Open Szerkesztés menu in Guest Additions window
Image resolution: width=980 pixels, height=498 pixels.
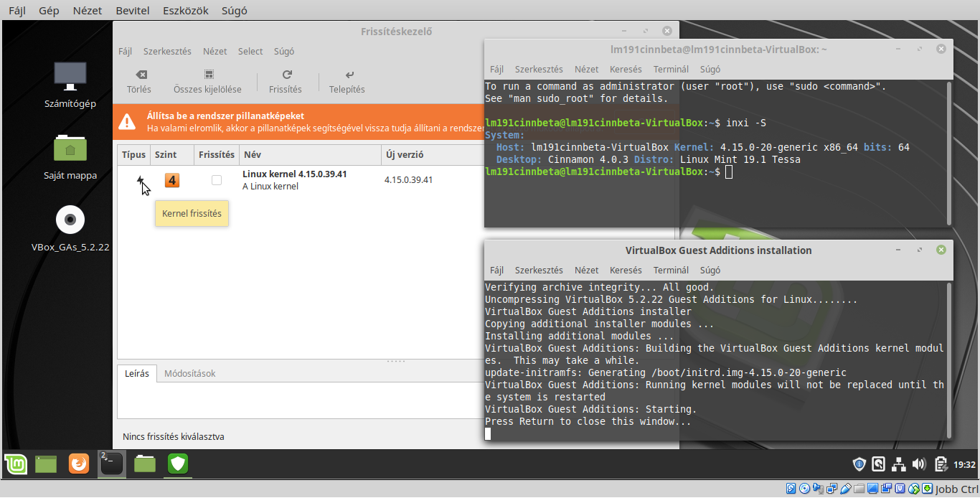pyautogui.click(x=539, y=271)
